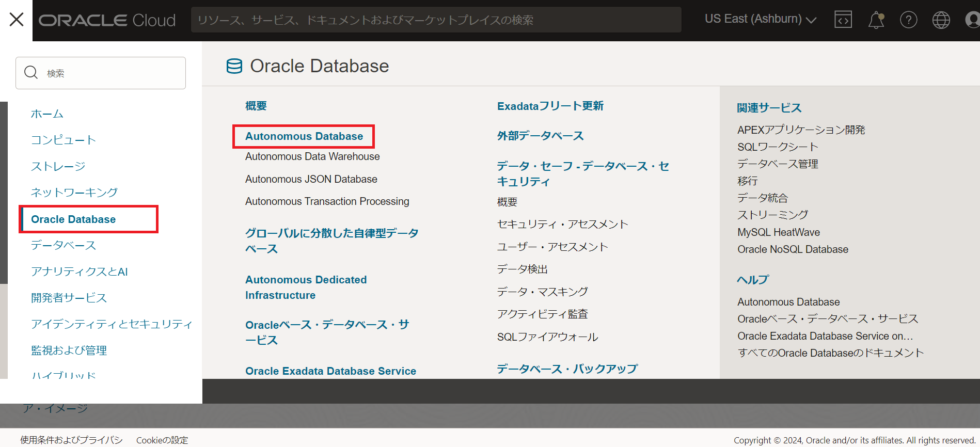Open the user profile avatar icon
The image size is (980, 447).
(972, 20)
